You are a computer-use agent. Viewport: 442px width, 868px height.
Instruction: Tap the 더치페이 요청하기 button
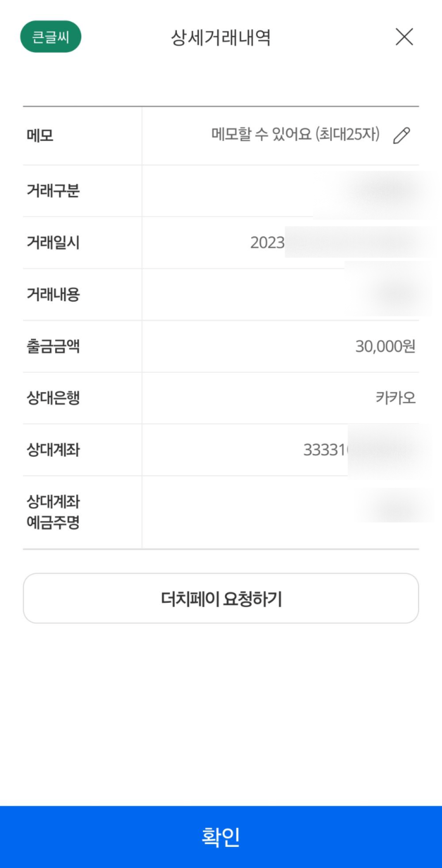tap(221, 599)
